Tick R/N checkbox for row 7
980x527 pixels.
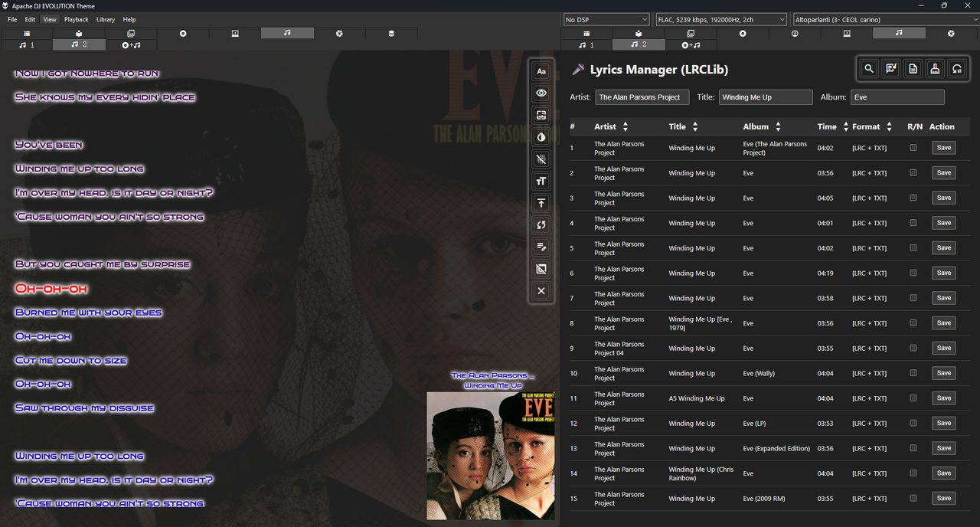[913, 298]
